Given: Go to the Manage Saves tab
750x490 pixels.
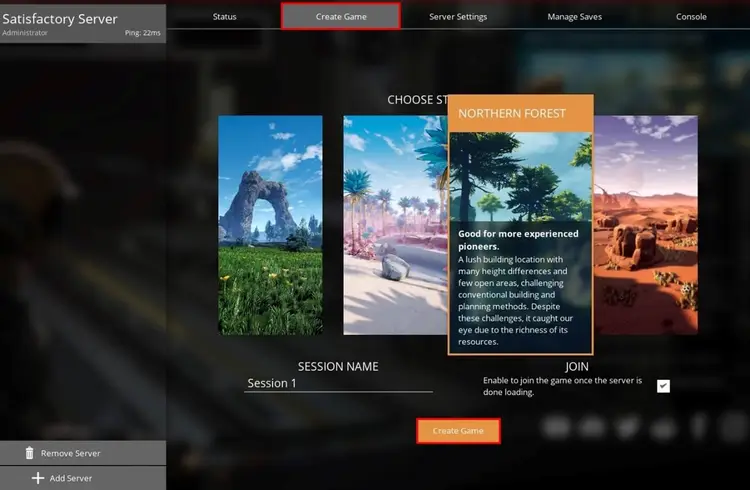Looking at the screenshot, I should point(574,17).
